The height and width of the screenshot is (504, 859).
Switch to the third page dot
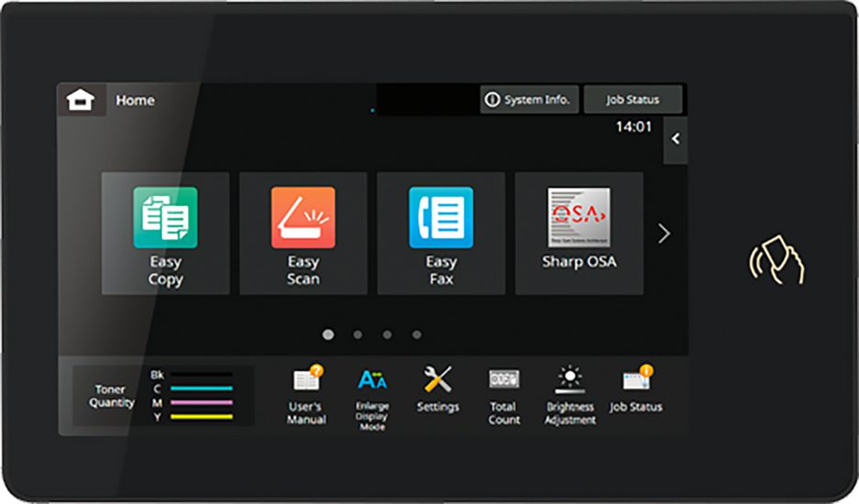click(387, 334)
